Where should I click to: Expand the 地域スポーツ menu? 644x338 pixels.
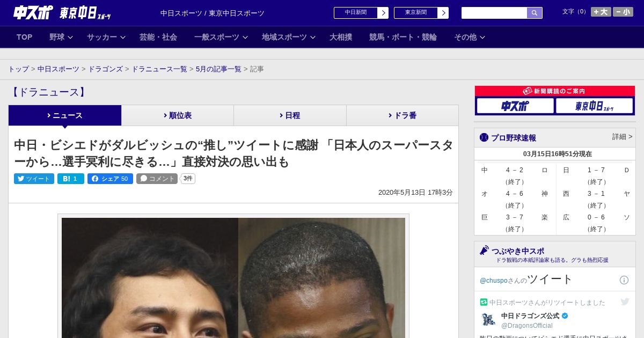pyautogui.click(x=288, y=37)
